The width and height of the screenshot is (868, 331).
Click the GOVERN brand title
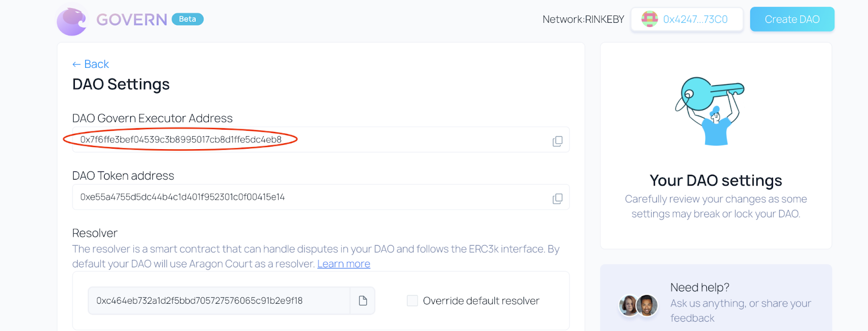[x=132, y=20]
